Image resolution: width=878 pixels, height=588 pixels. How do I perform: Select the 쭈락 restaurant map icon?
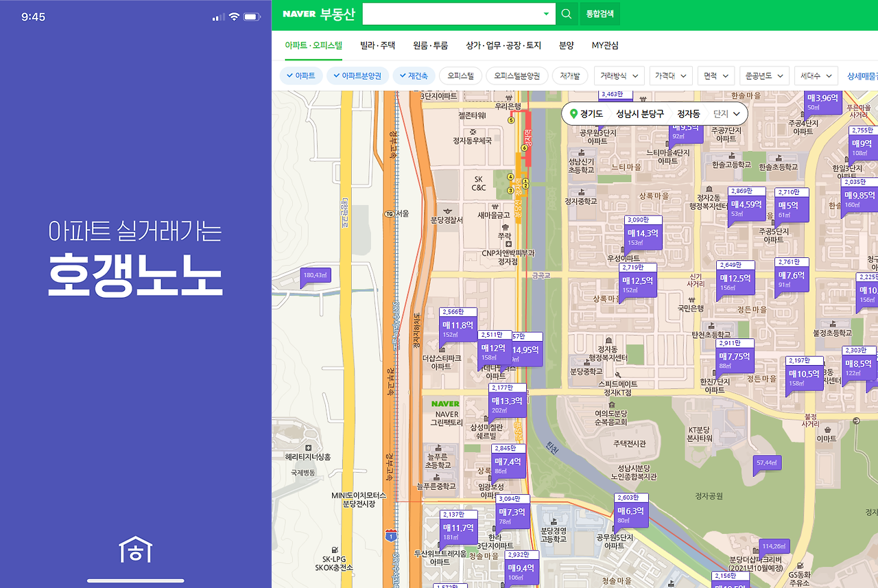point(505,226)
